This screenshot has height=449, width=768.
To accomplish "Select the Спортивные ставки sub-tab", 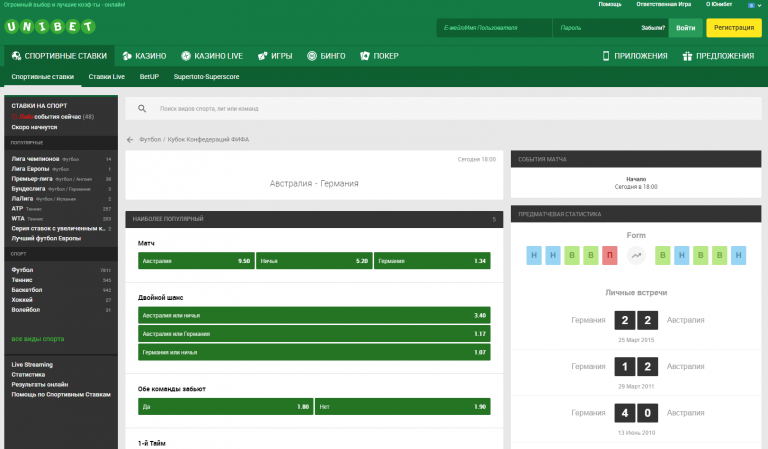I will pos(43,77).
